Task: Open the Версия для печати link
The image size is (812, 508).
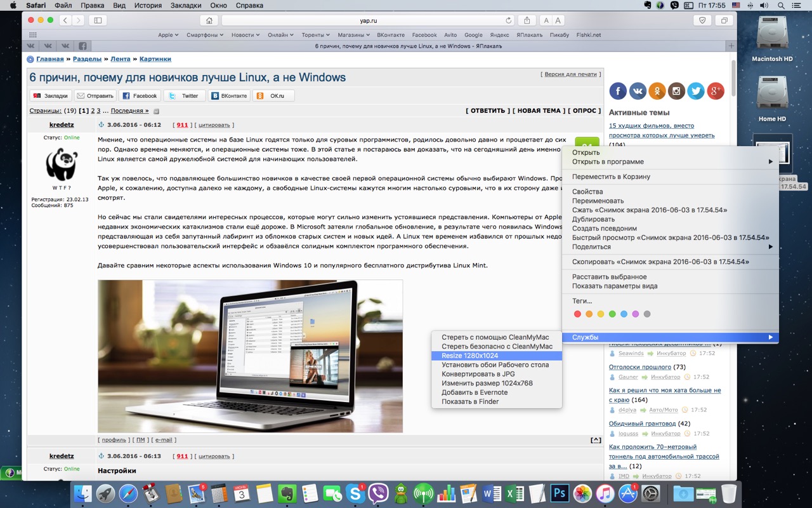Action: (570, 74)
